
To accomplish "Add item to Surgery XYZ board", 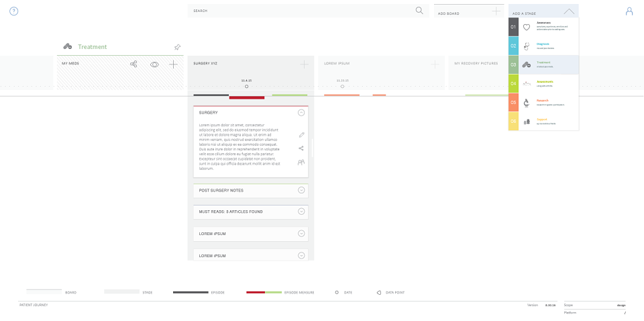I will click(304, 64).
